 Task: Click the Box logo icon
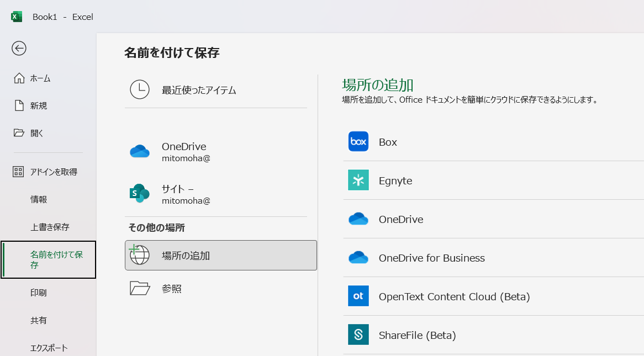click(358, 142)
